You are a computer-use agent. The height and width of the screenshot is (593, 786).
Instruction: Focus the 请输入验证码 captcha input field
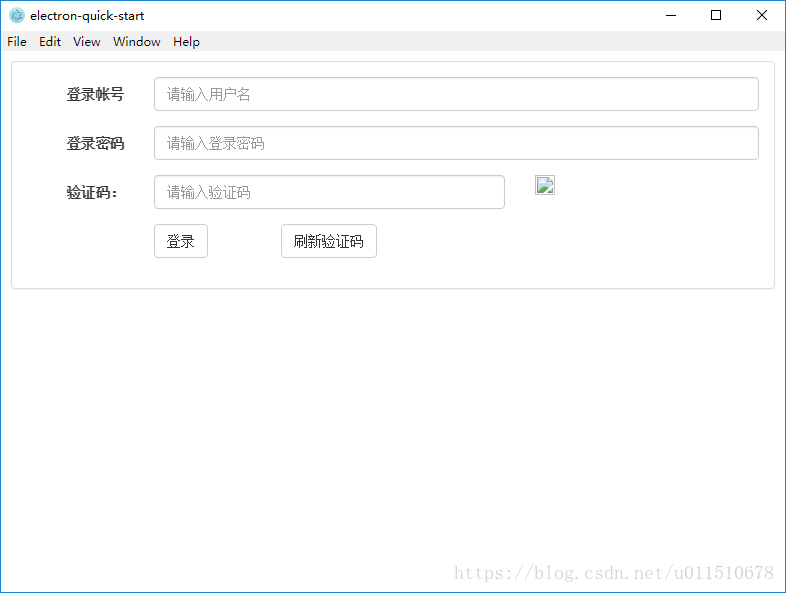coord(329,192)
